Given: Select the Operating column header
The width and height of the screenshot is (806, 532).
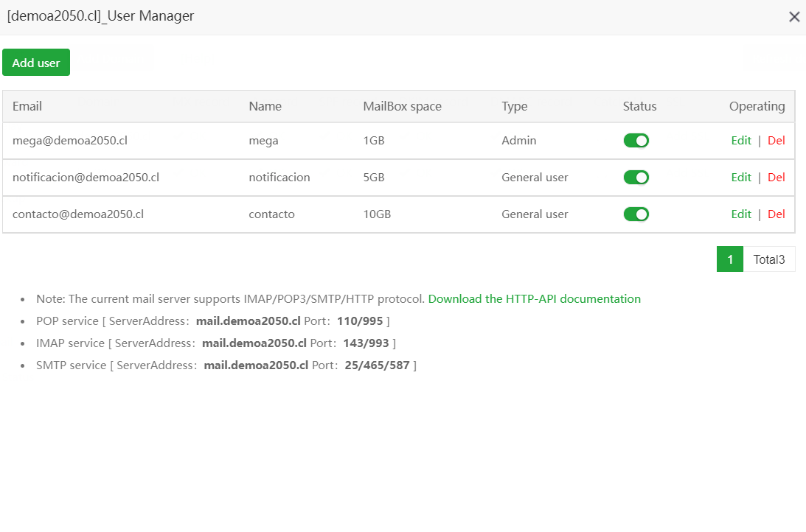Looking at the screenshot, I should 757,106.
